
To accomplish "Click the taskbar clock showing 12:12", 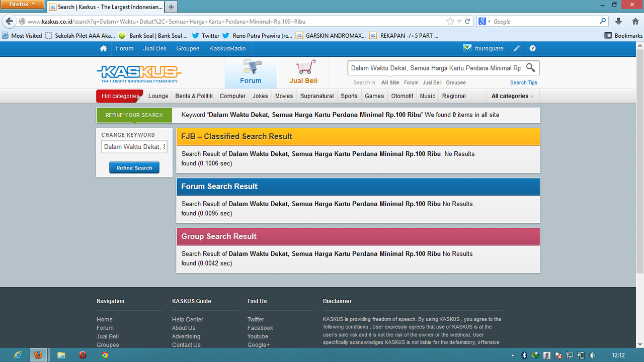I will 618,355.
